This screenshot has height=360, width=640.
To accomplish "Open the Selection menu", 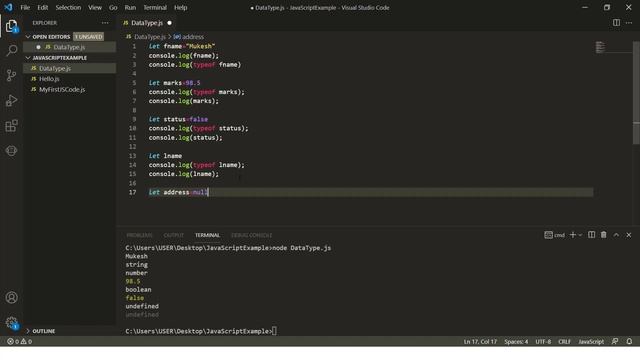I will pyautogui.click(x=68, y=7).
